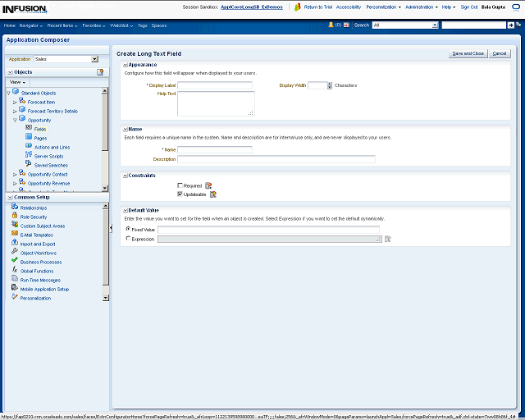
Task: Open the Administration menu
Action: pyautogui.click(x=422, y=7)
